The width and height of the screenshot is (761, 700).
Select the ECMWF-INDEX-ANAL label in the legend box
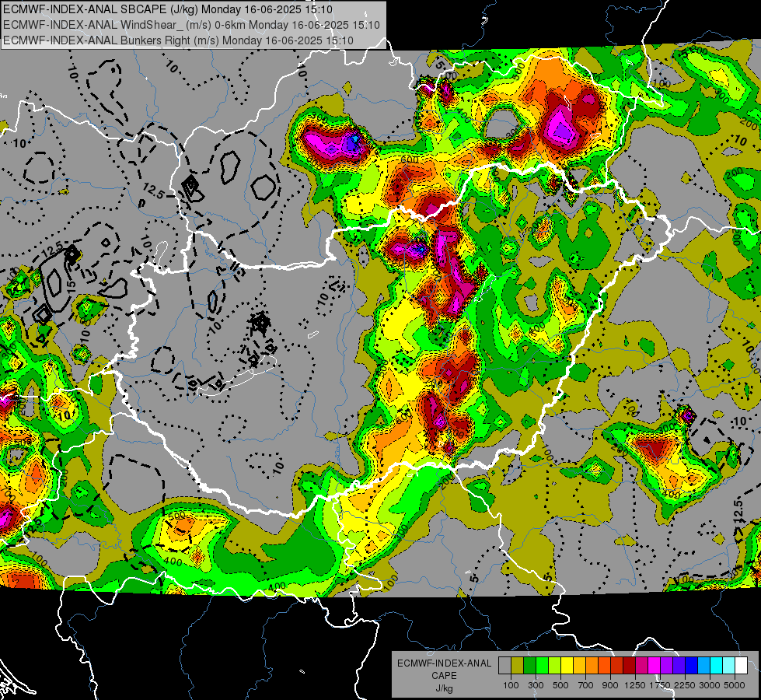point(444,663)
